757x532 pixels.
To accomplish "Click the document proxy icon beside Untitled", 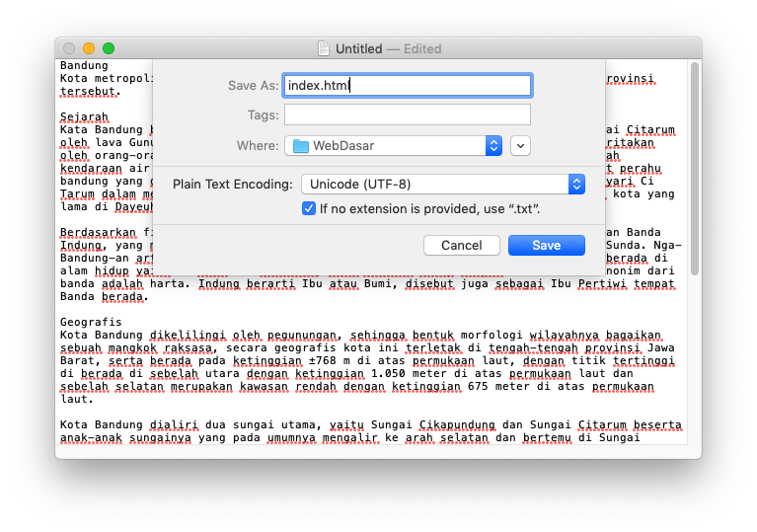I will point(324,48).
